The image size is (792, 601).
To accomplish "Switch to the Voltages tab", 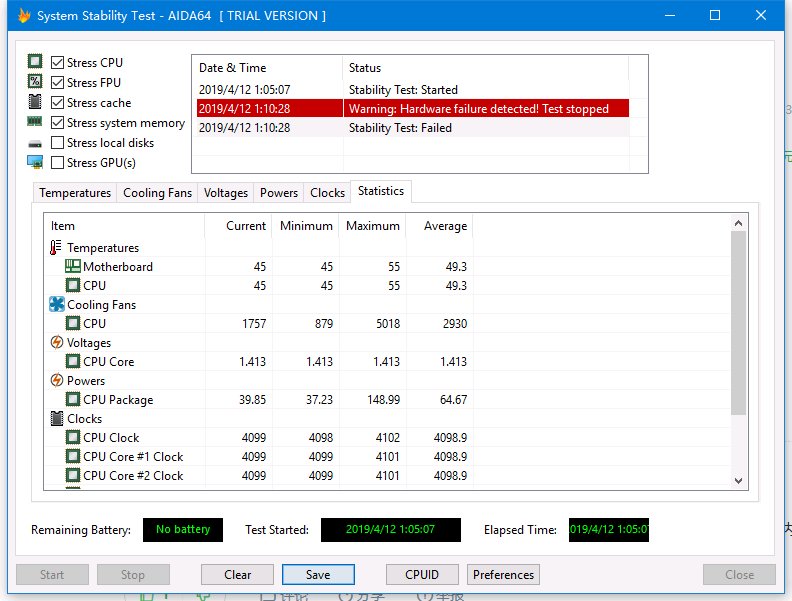I will tap(226, 193).
